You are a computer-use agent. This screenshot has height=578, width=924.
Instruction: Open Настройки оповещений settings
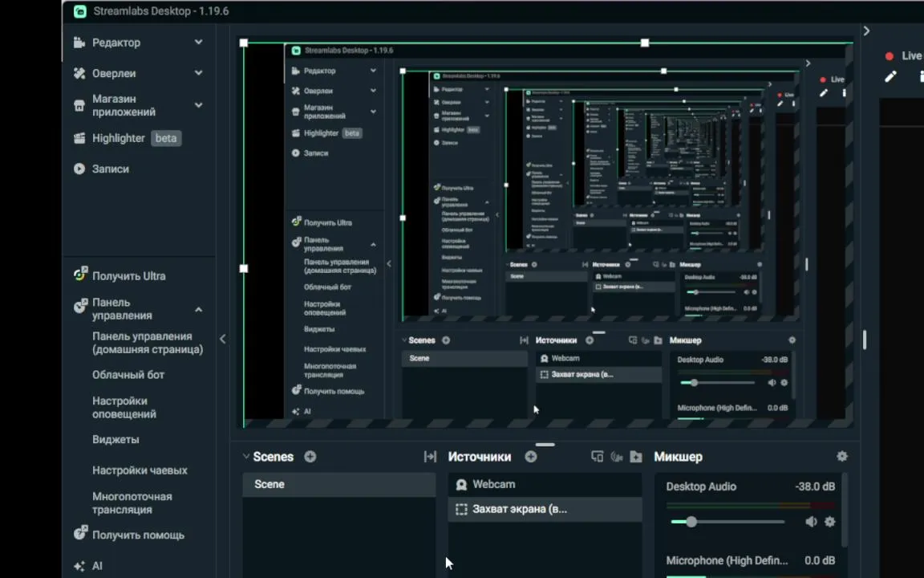pos(124,408)
